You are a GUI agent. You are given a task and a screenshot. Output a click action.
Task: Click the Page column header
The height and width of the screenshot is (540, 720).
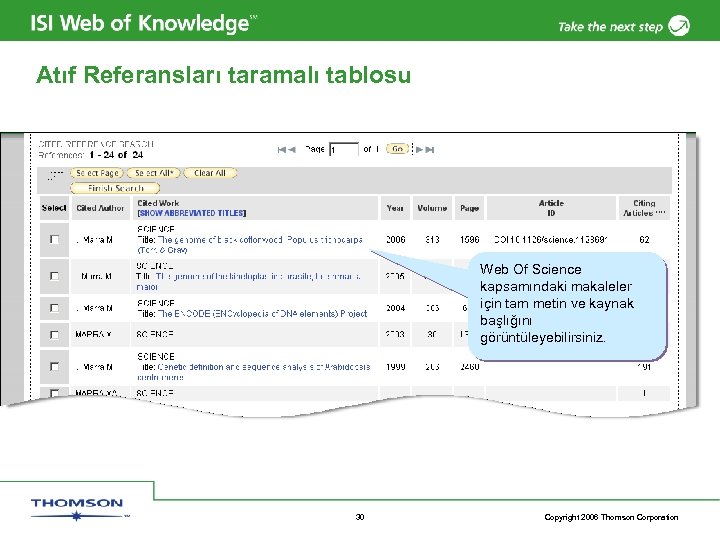469,208
